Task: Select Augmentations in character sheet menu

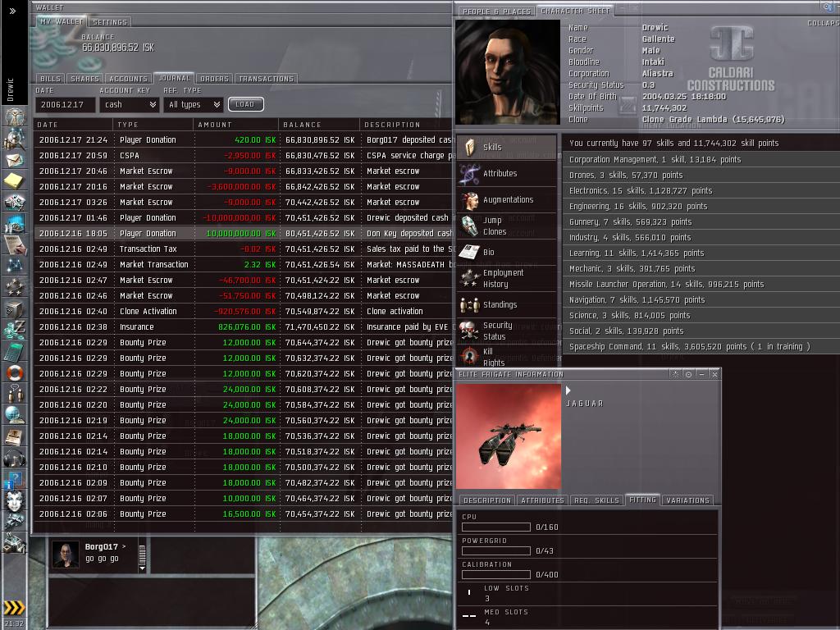Action: coord(507,200)
